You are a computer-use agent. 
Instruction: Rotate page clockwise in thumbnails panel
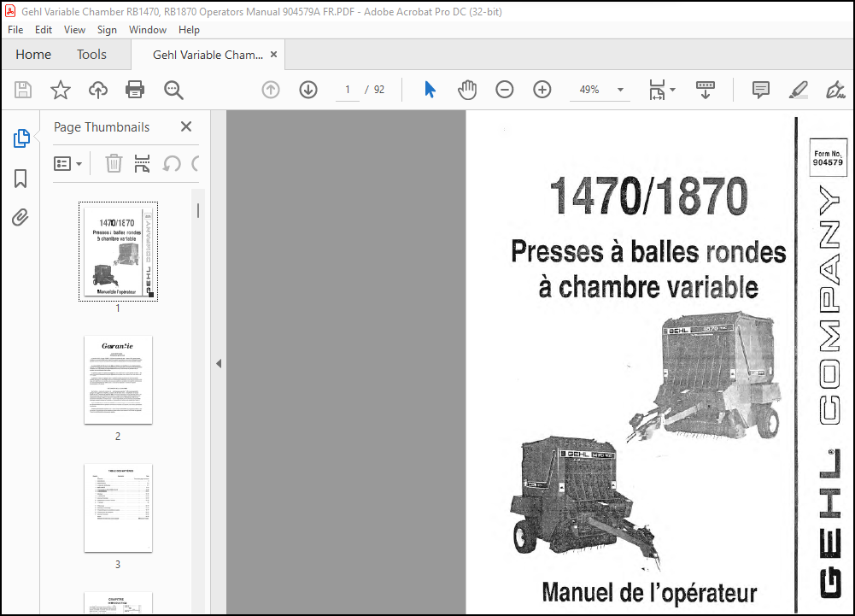tap(196, 163)
